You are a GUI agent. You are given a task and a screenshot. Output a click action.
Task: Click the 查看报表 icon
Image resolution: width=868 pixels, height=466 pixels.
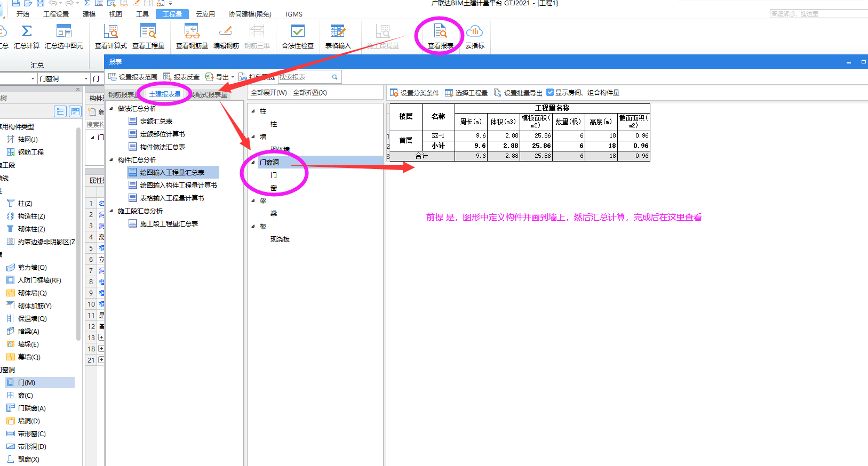(440, 31)
